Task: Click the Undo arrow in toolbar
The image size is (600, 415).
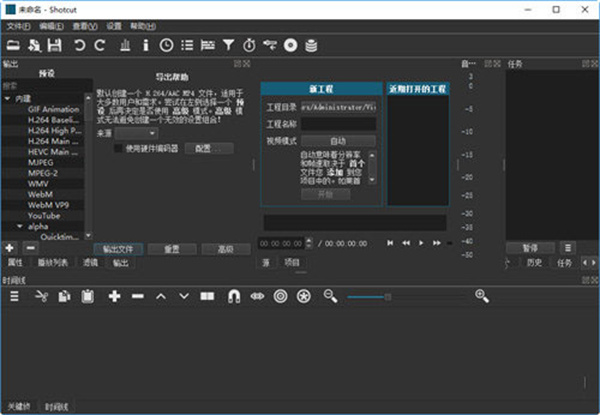Action: (78, 45)
